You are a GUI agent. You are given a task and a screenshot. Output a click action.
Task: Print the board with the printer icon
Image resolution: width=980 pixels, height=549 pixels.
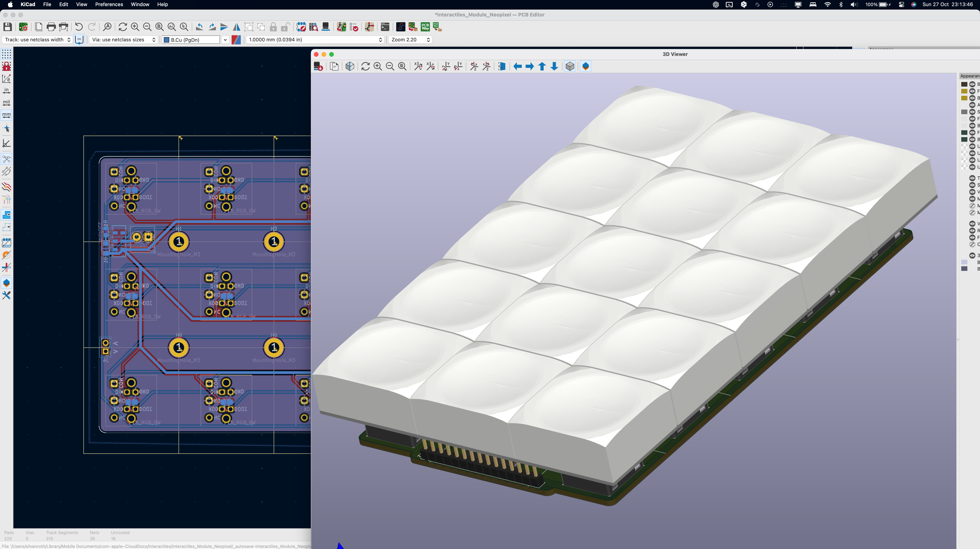tap(51, 27)
